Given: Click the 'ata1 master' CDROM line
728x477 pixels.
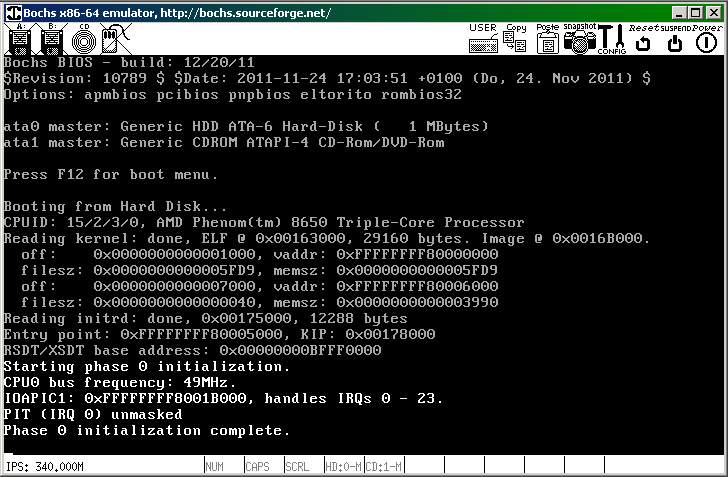Looking at the screenshot, I should (x=224, y=143).
